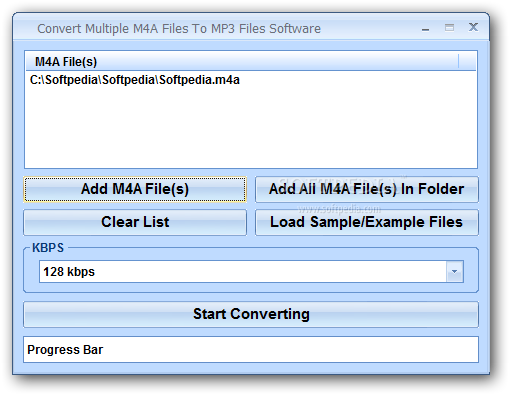The image size is (510, 395).
Task: Click Add All M4A File(s) In Folder
Action: (367, 189)
